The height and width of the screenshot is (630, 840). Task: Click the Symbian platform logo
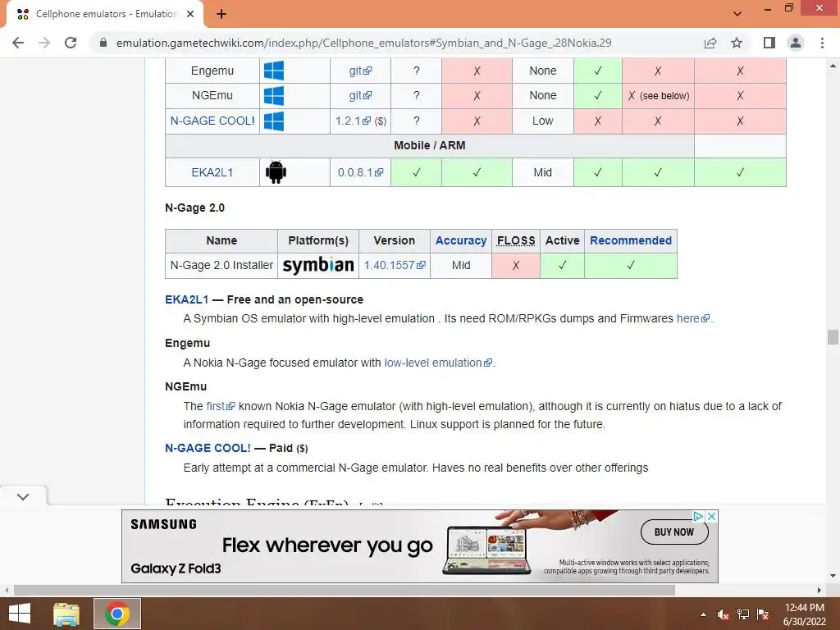pos(318,265)
